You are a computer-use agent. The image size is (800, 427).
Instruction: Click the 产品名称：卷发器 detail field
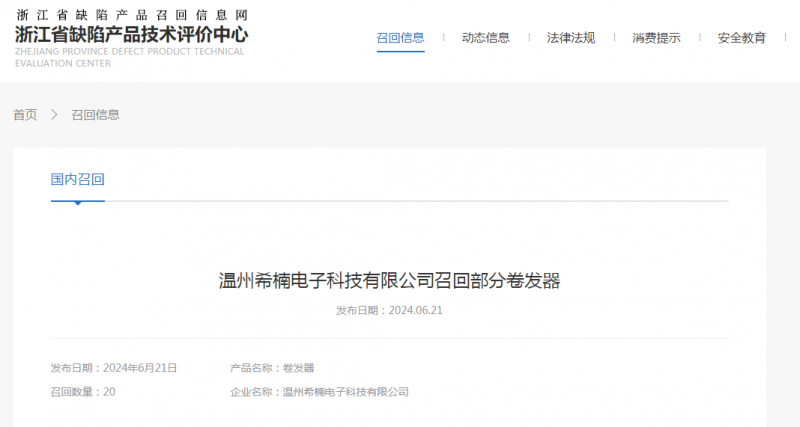tap(272, 368)
